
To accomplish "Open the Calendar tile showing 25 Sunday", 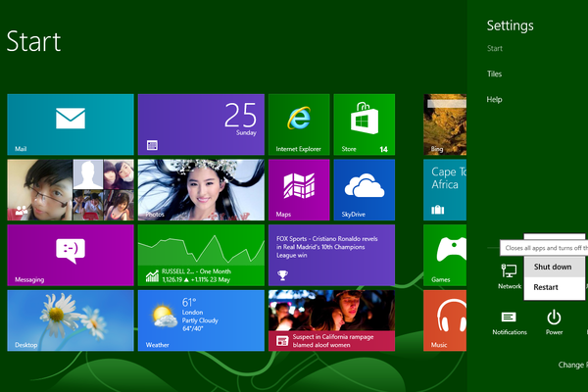I will click(x=201, y=124).
